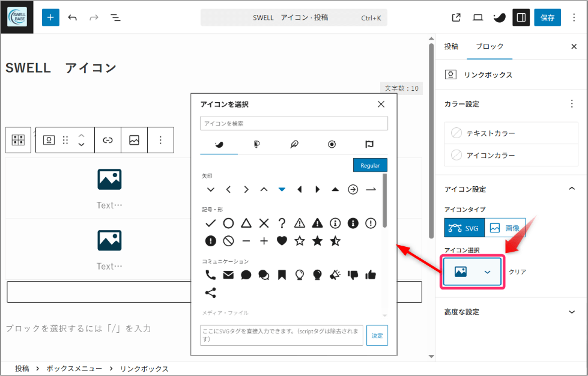Viewport: 588px width, 376px height.
Task: Open カラー設定 options menu
Action: 572,104
